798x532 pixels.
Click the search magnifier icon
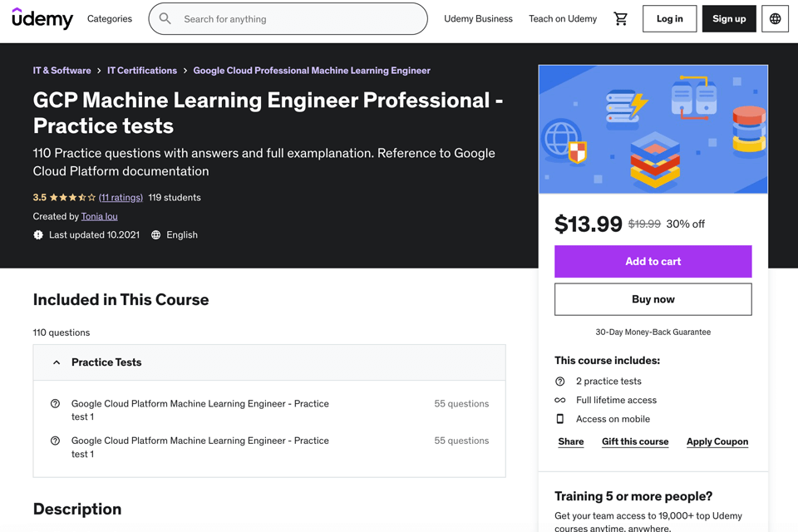pyautogui.click(x=165, y=19)
